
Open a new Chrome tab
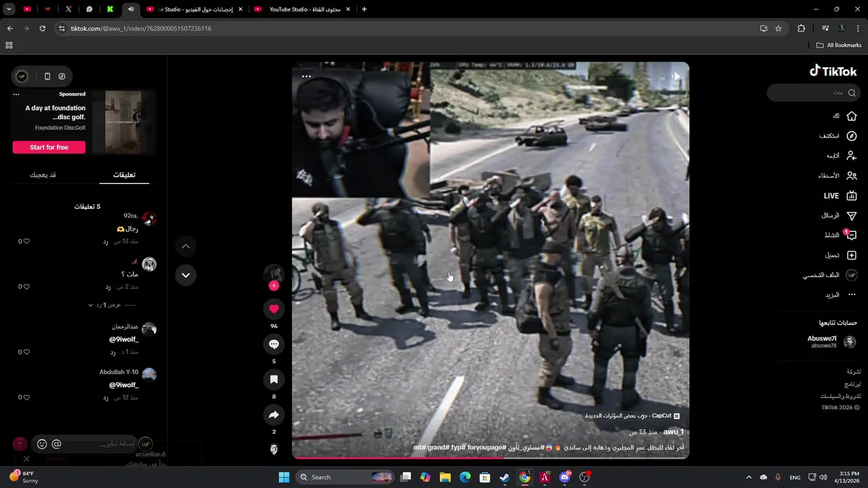coord(364,9)
